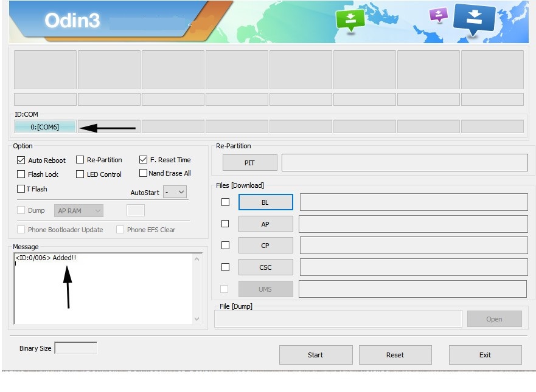
Task: Open the AutoStart dropdown
Action: pyautogui.click(x=175, y=192)
